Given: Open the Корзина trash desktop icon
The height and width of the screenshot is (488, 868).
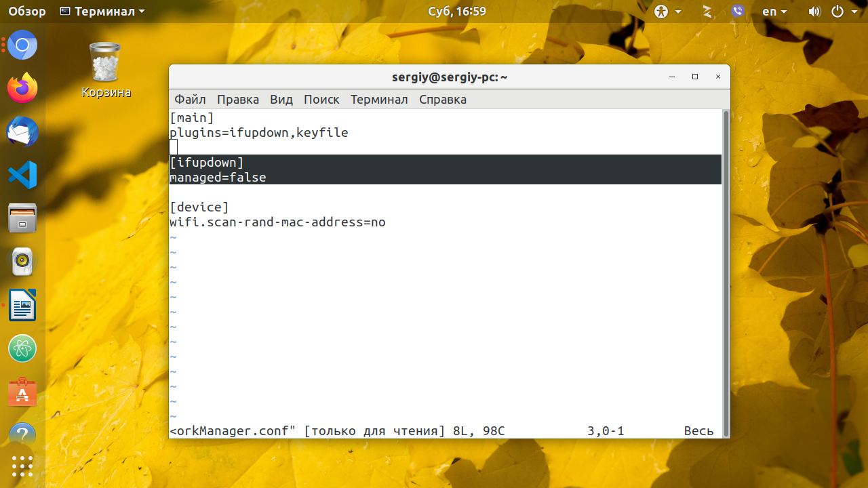Looking at the screenshot, I should point(106,70).
